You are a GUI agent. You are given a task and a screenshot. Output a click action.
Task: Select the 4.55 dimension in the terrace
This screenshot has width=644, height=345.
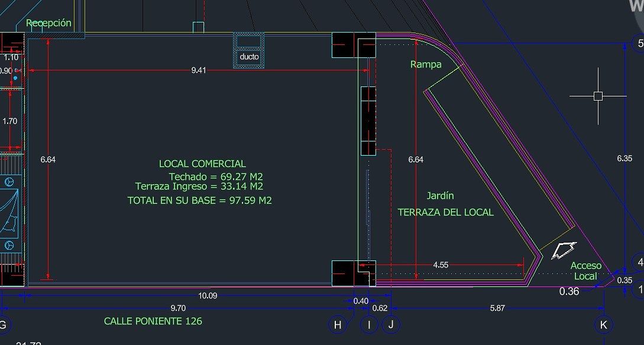[x=441, y=265]
